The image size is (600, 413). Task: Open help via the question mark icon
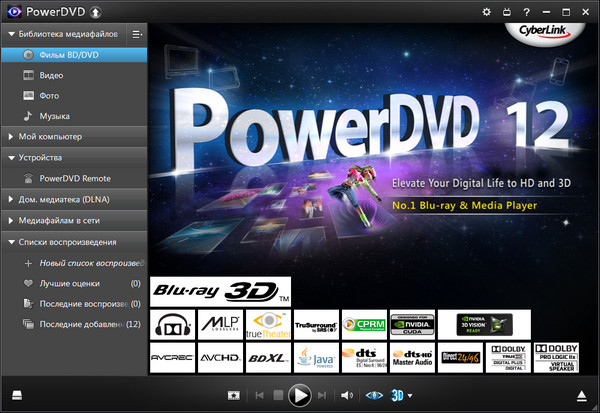pyautogui.click(x=526, y=12)
